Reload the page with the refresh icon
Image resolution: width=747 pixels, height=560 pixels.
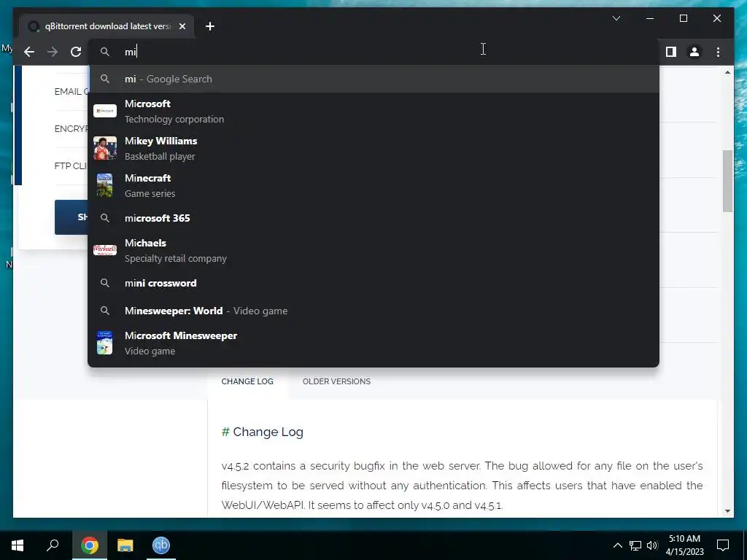point(76,52)
